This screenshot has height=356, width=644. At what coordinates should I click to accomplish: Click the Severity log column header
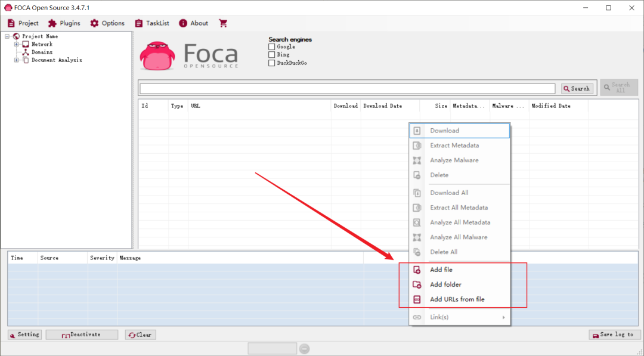point(103,258)
